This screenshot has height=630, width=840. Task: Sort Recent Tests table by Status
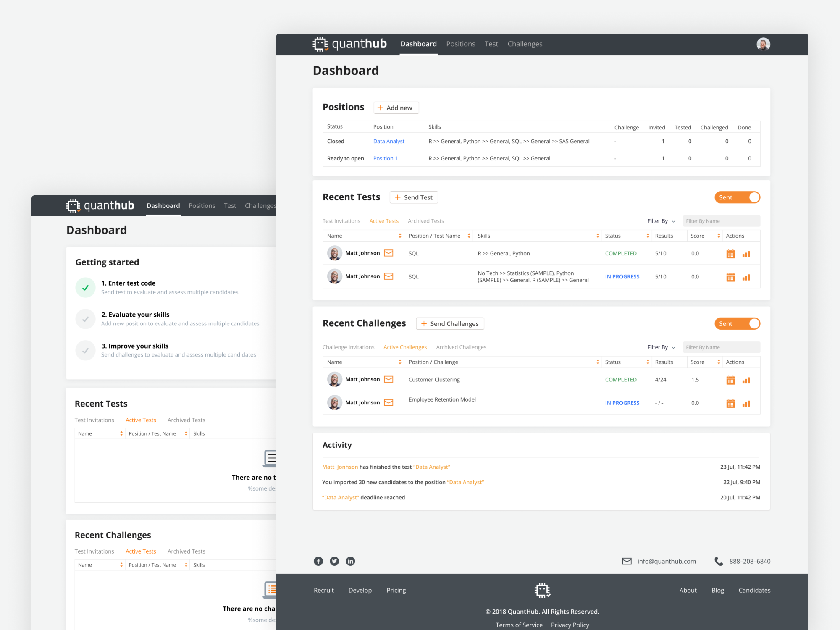tap(648, 236)
